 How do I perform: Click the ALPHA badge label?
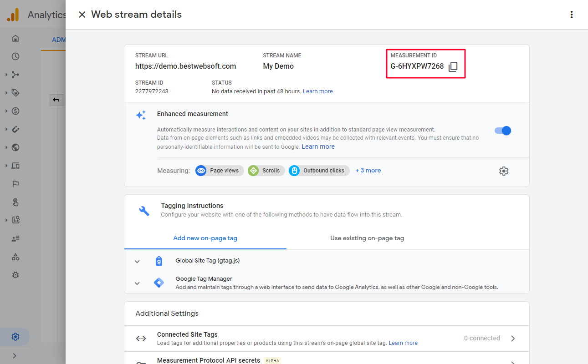[272, 360]
